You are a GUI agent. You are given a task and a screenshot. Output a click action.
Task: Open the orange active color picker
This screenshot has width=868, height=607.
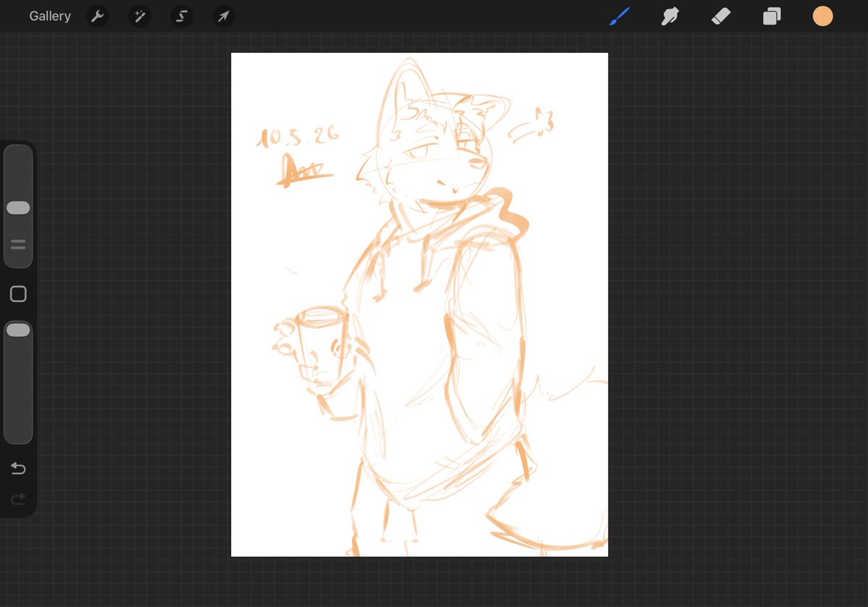(822, 16)
